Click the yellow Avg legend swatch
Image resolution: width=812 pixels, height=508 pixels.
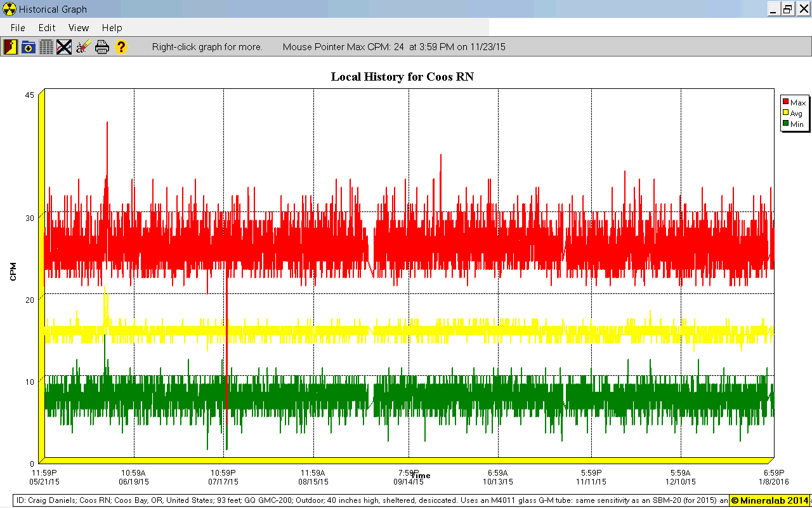pyautogui.click(x=786, y=113)
